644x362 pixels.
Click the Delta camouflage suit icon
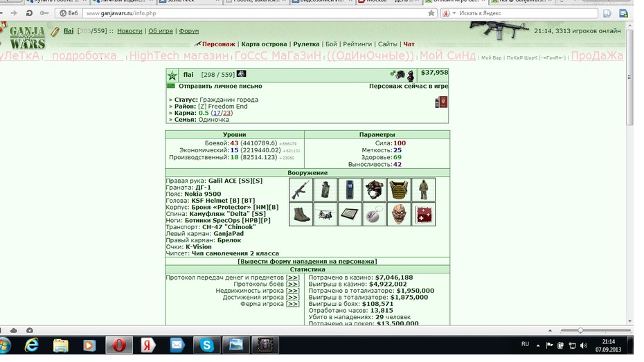click(423, 190)
